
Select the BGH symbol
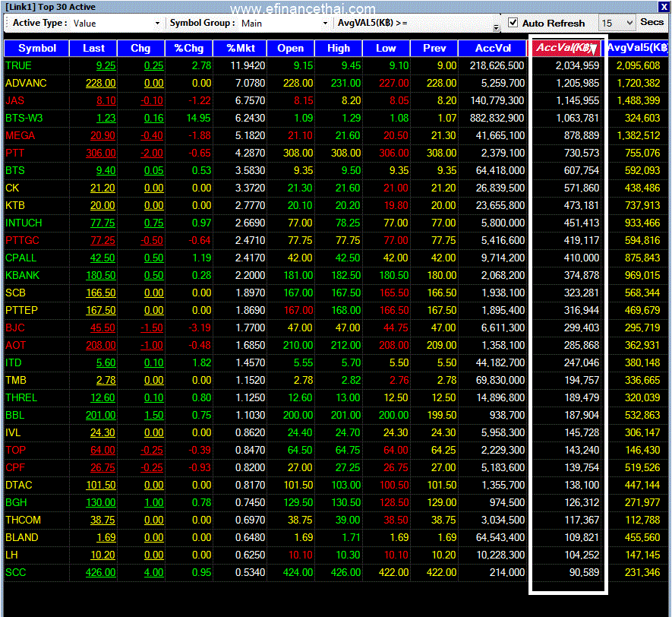pos(16,502)
